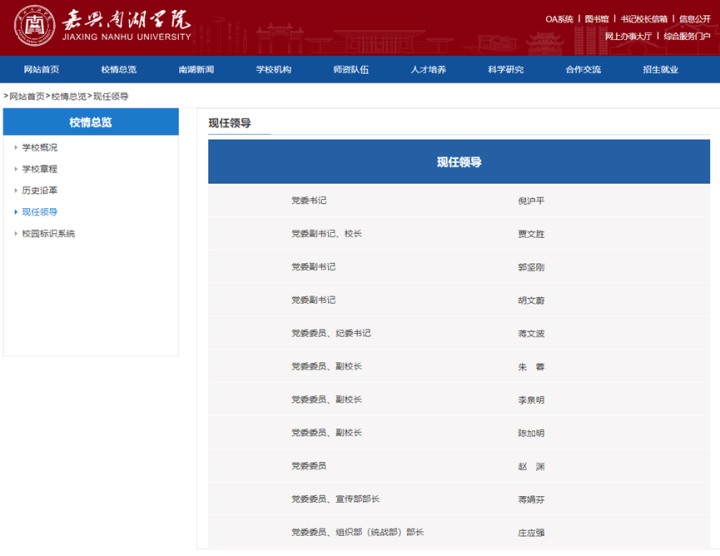
Task: Select 学校概况 in the sidebar
Action: [x=40, y=147]
